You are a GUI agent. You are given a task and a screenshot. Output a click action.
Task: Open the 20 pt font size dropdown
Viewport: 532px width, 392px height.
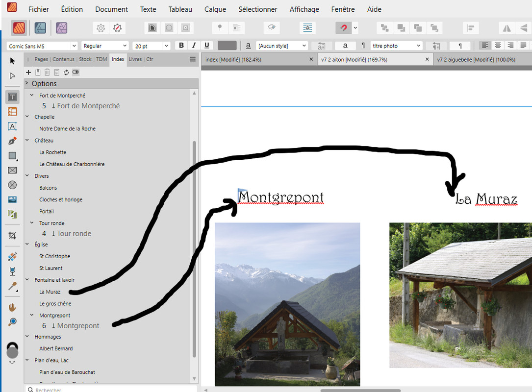coord(152,46)
